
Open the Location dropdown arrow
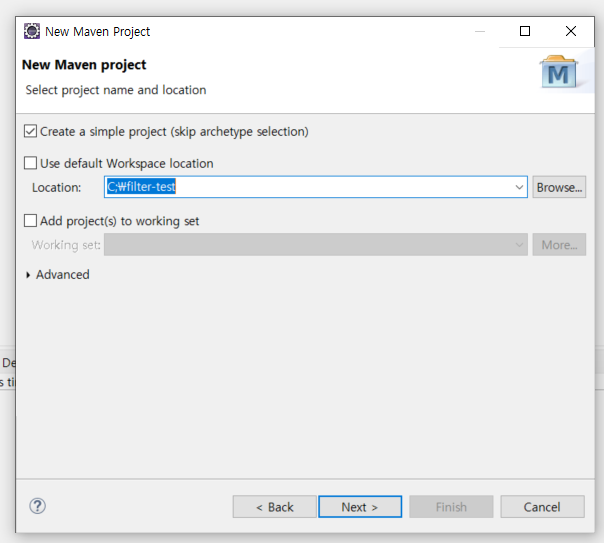(x=519, y=187)
